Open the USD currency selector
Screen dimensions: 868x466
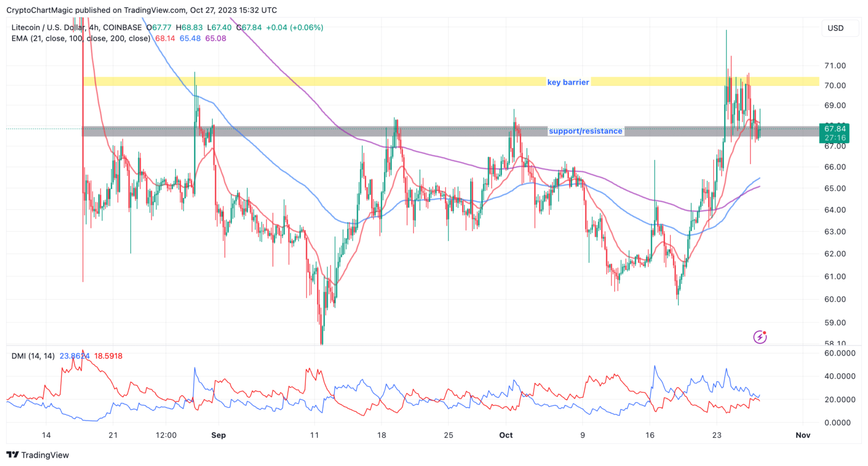coord(835,28)
